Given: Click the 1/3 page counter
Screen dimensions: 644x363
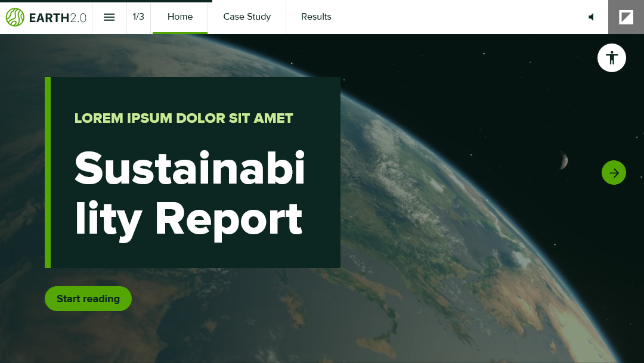Looking at the screenshot, I should (138, 17).
